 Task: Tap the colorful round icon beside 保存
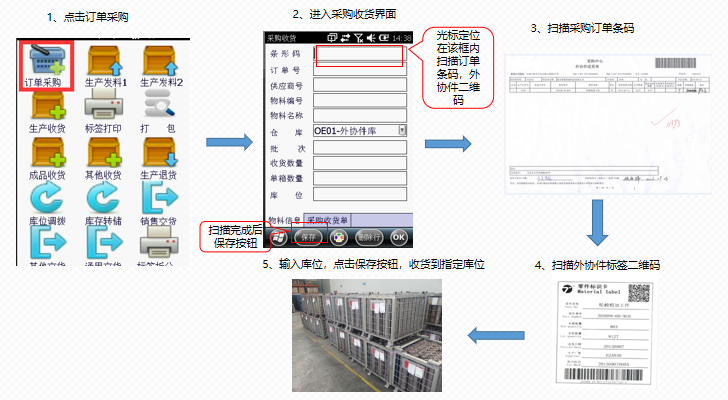point(339,238)
